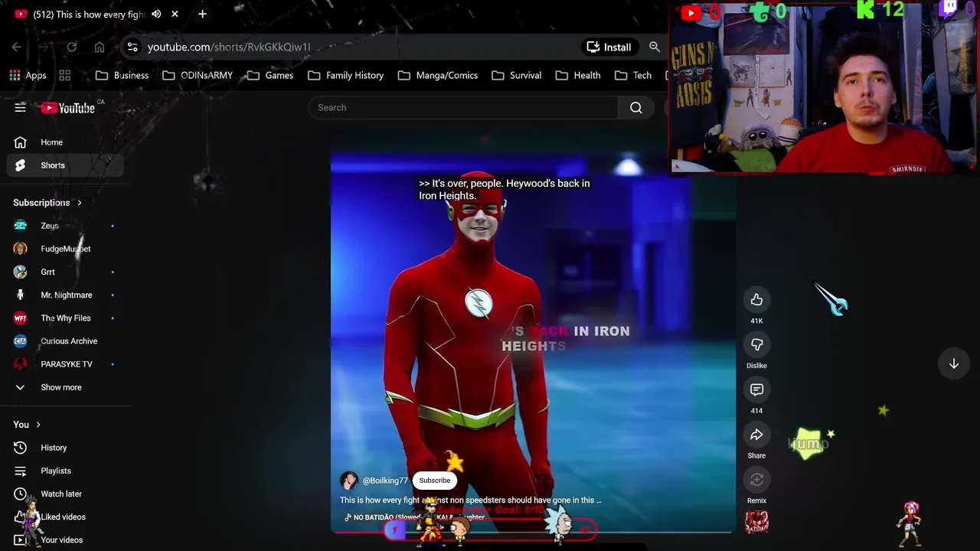The width and height of the screenshot is (980, 551).
Task: Open the comments icon showing 414
Action: coord(756,390)
